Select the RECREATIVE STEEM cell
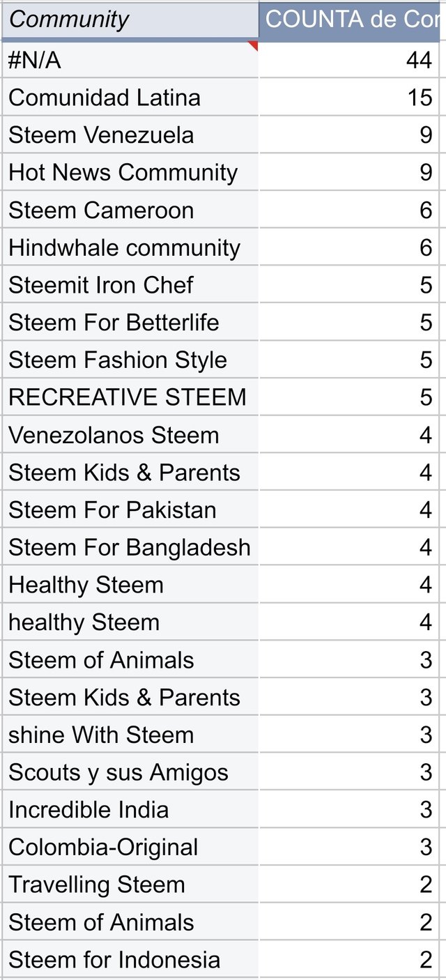Viewport: 446px width, 980px height. (x=130, y=397)
